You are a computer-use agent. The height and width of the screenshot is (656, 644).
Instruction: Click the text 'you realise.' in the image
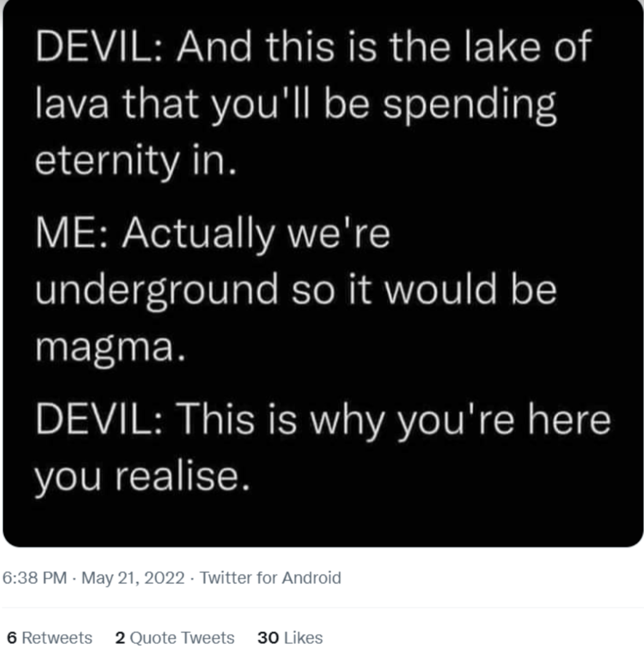pos(142,476)
